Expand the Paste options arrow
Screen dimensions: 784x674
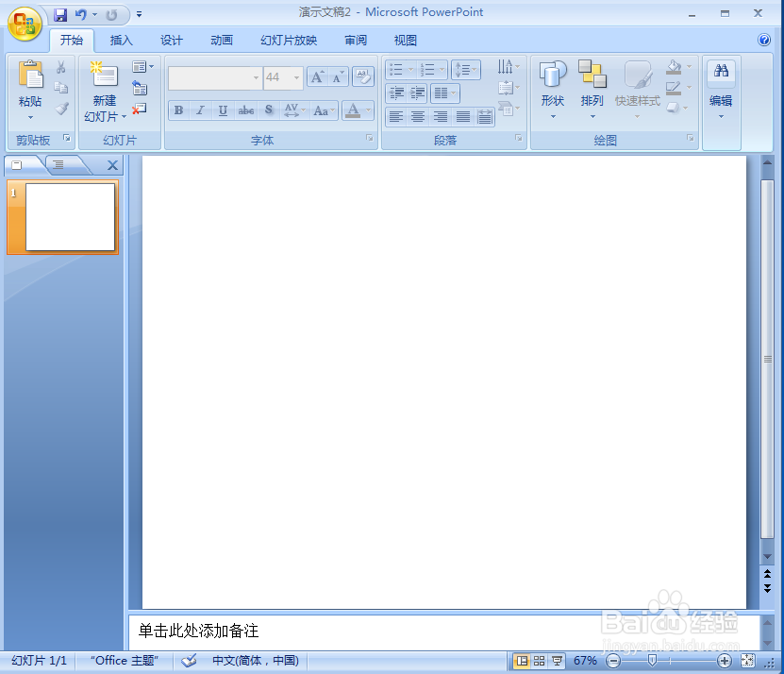(x=30, y=118)
